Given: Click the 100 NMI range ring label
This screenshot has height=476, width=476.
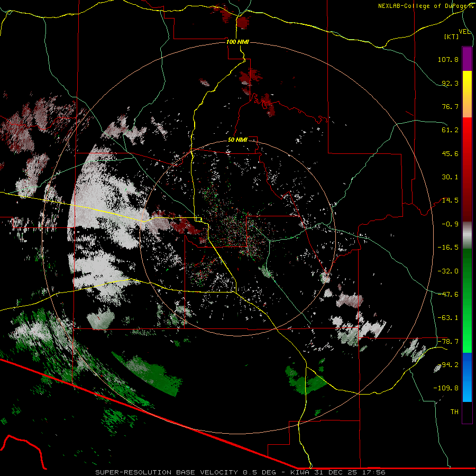Looking at the screenshot, I should (237, 42).
